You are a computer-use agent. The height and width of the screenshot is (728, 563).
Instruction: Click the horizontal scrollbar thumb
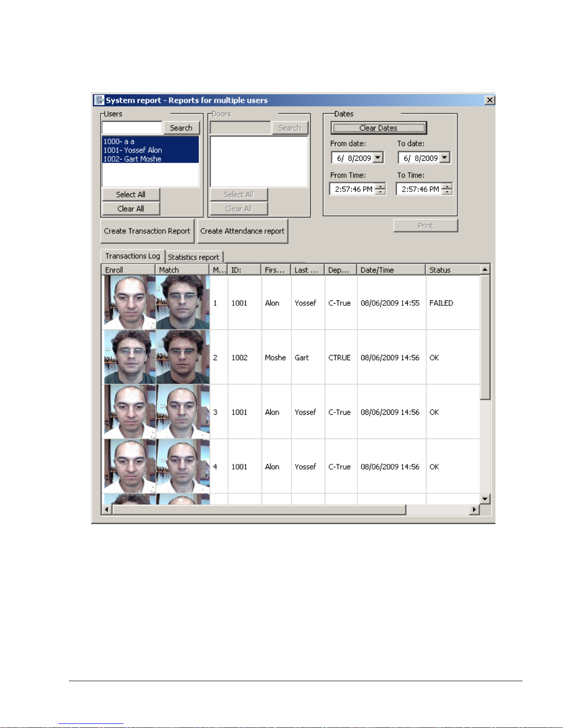point(259,509)
